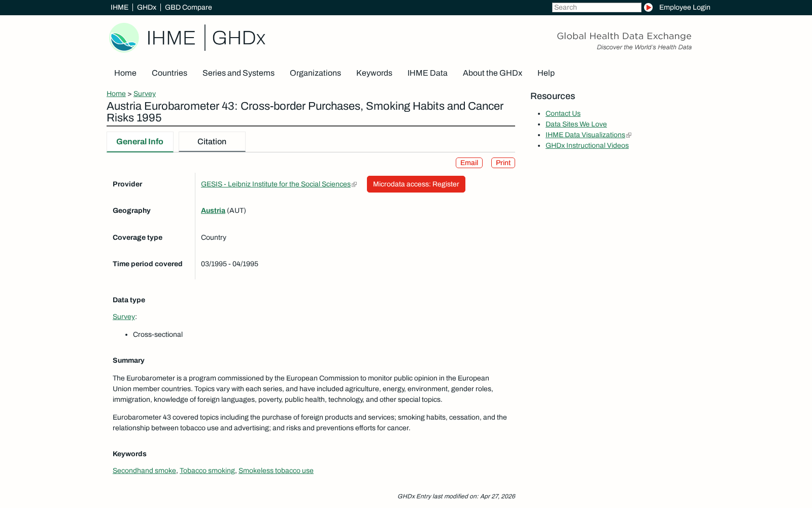
Task: Click Employee Login
Action: (x=685, y=7)
